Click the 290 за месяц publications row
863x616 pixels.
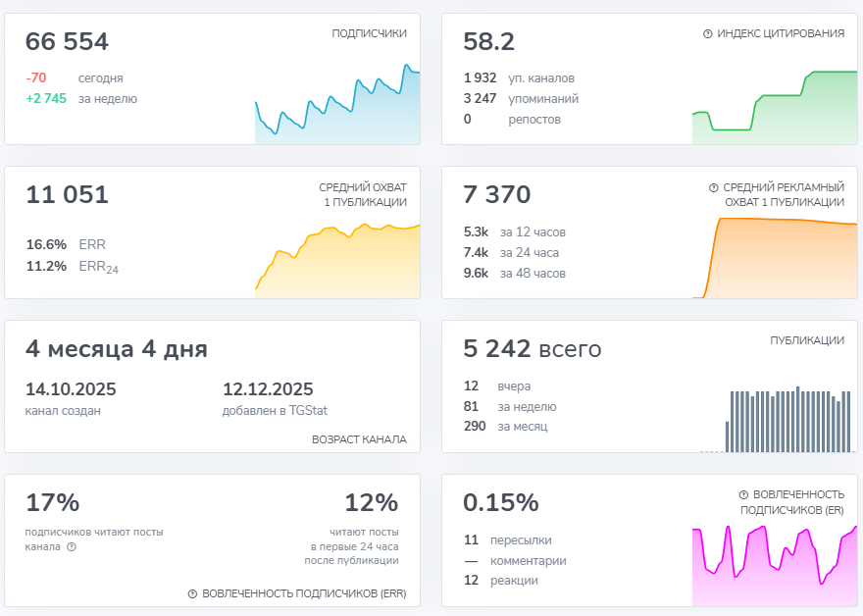tap(505, 427)
